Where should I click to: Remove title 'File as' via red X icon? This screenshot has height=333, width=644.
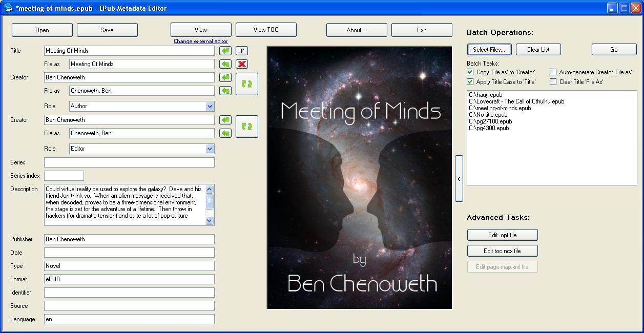(241, 64)
